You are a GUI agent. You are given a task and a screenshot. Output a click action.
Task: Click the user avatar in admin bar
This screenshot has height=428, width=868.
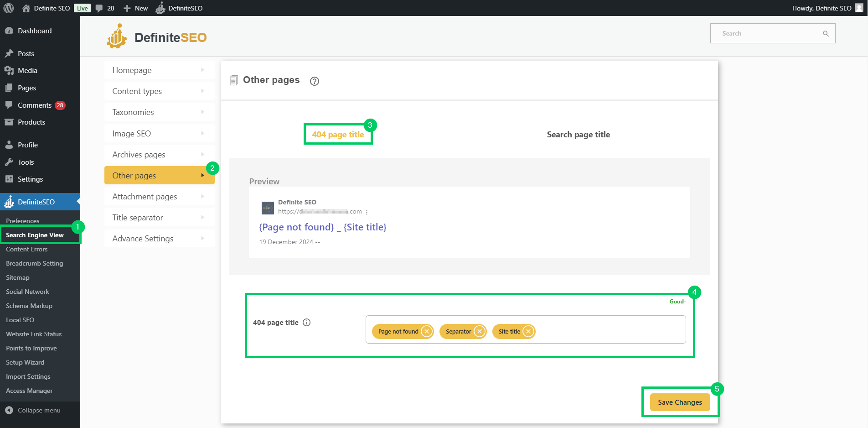(859, 8)
